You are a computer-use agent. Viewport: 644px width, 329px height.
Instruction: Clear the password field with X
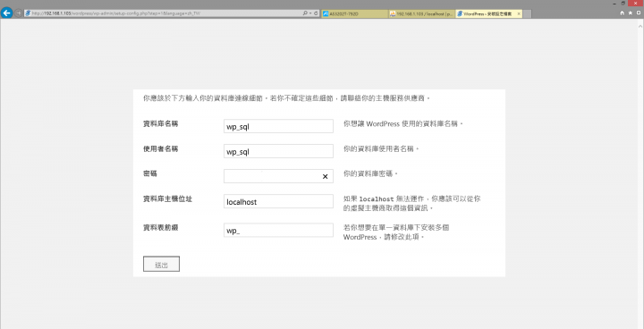[325, 176]
